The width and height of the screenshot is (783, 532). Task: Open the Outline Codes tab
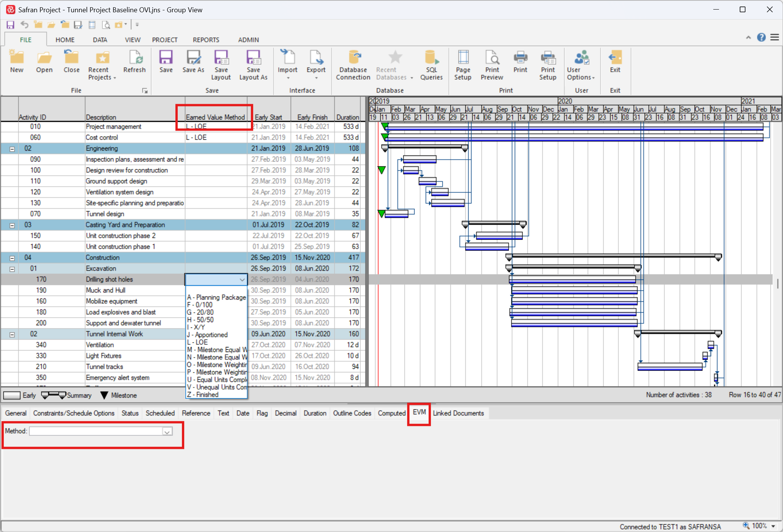tap(352, 413)
